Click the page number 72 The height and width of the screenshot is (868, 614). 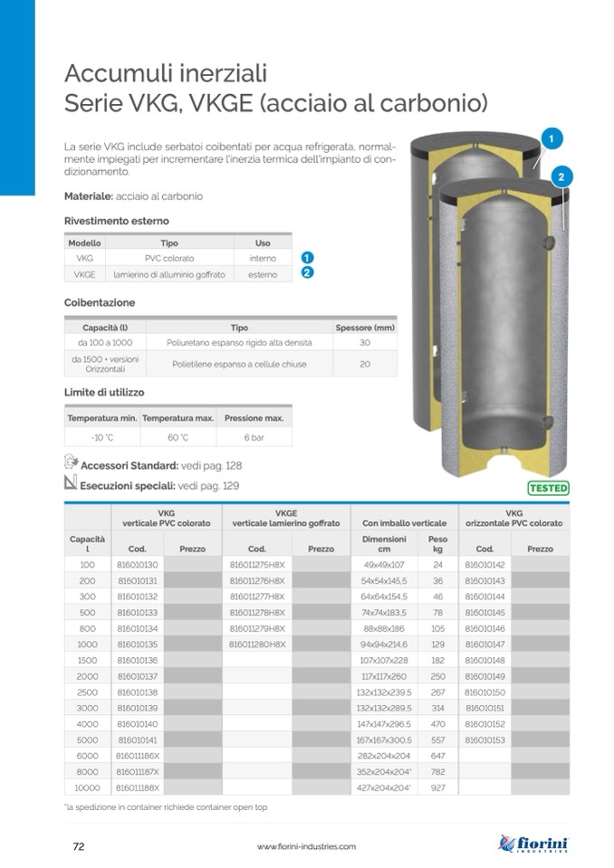pyautogui.click(x=79, y=846)
